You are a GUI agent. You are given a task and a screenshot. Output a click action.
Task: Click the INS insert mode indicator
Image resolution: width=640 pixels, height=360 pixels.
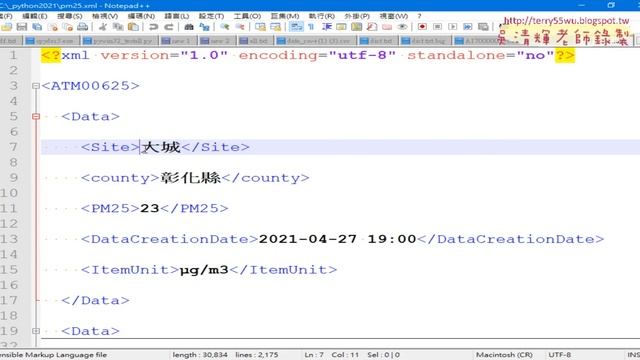coord(633,355)
